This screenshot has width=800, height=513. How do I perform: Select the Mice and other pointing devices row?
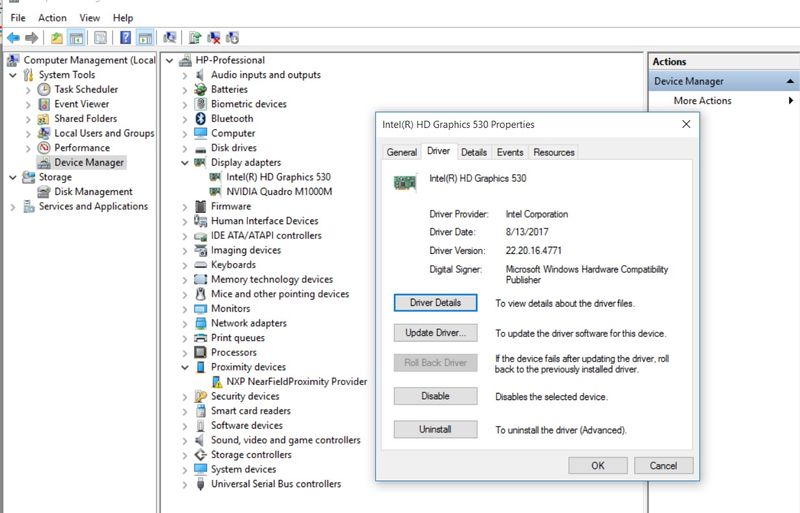[280, 294]
